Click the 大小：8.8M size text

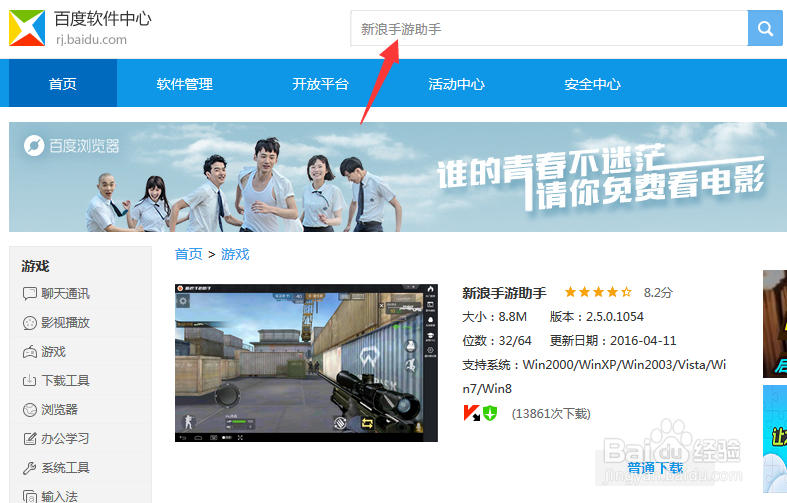pyautogui.click(x=494, y=317)
